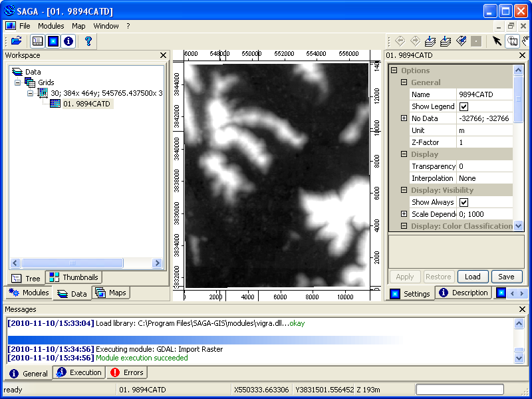Click the SAGA application icon in menu bar
Image resolution: width=532 pixels, height=399 pixels.
pyautogui.click(x=10, y=26)
